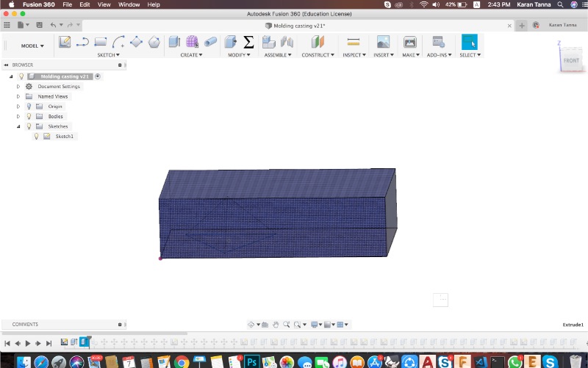Open the MODIFY dropdown menu

[239, 55]
